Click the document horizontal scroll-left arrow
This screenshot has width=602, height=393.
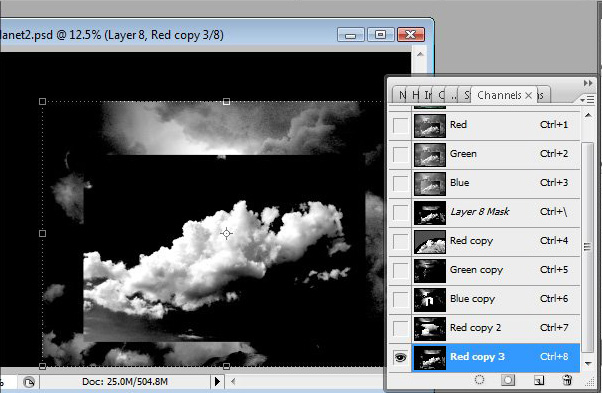[x=233, y=381]
